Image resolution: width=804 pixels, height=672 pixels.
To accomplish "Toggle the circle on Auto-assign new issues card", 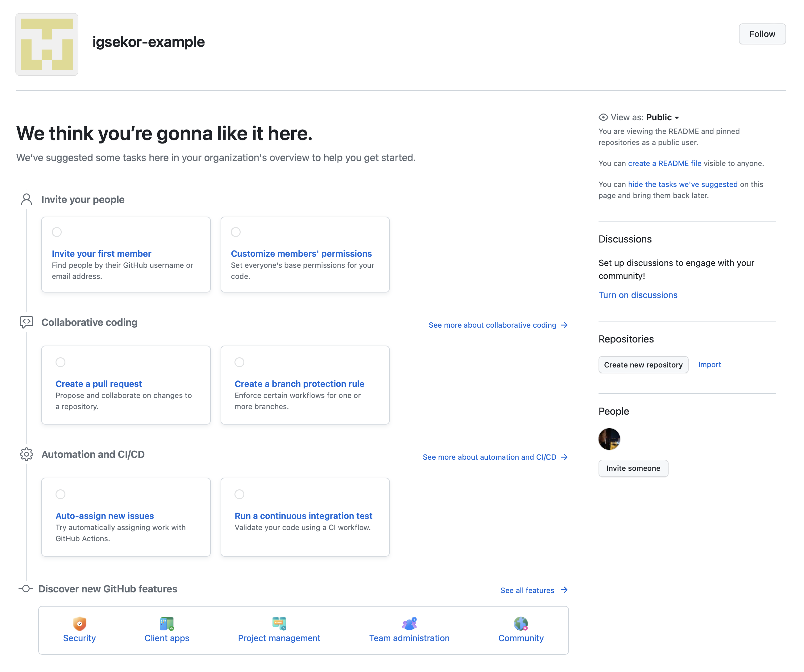I will [60, 494].
